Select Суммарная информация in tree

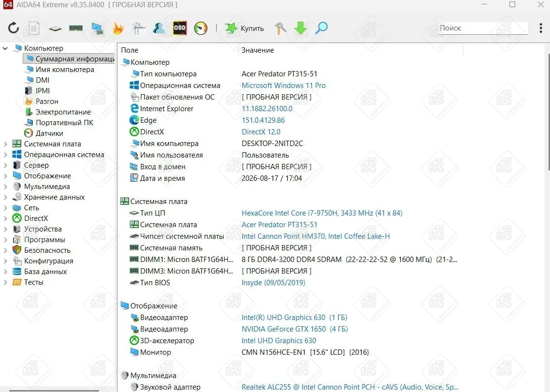(x=69, y=58)
